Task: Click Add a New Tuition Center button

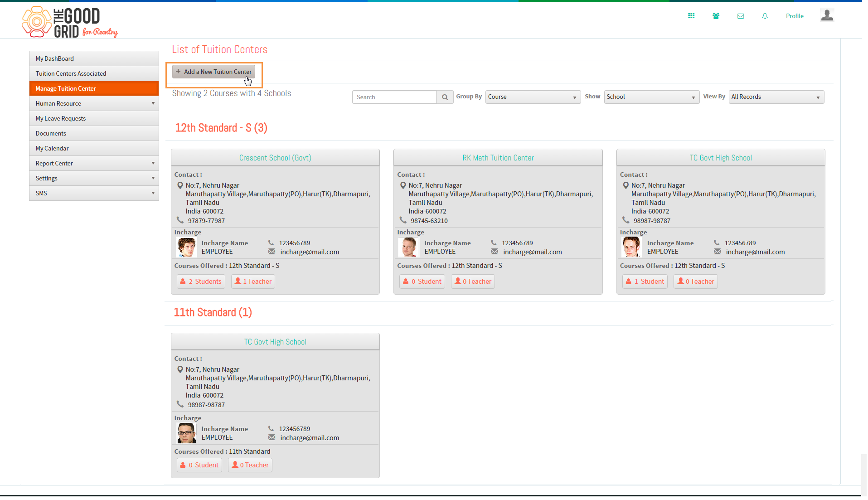Action: coord(213,72)
